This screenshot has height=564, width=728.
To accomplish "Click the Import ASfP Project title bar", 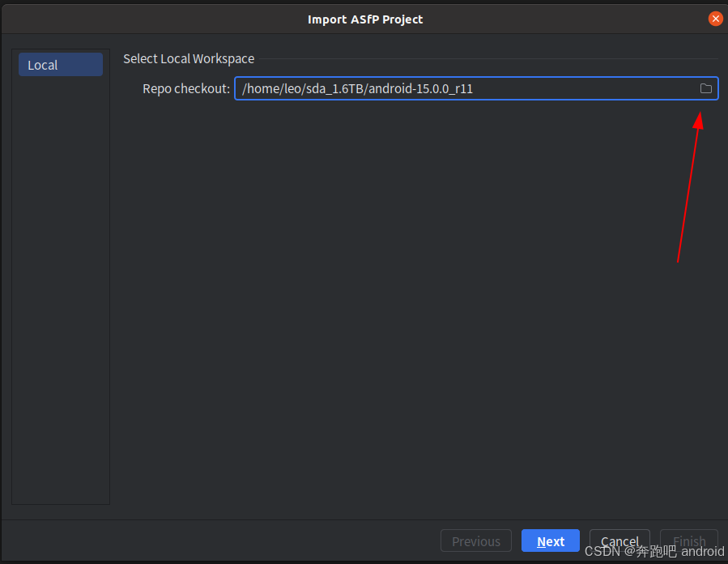I will tap(365, 19).
